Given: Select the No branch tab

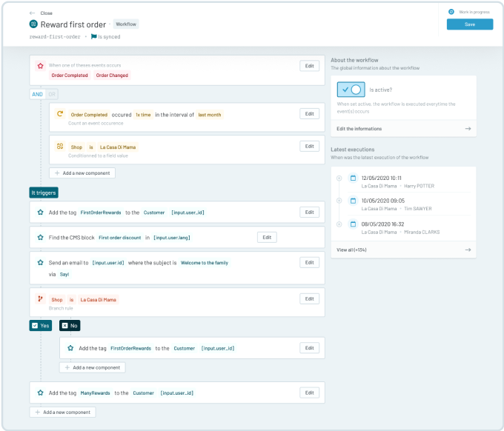Looking at the screenshot, I should tap(70, 325).
